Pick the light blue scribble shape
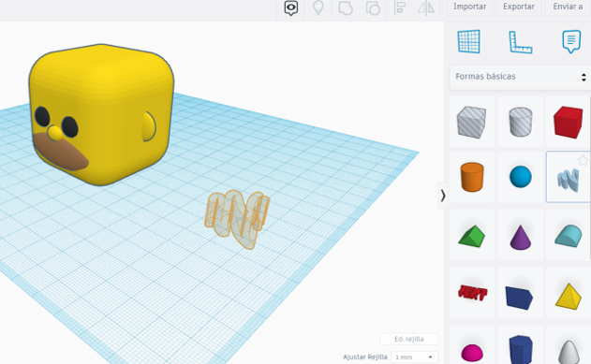This screenshot has height=364, width=591. point(568,180)
